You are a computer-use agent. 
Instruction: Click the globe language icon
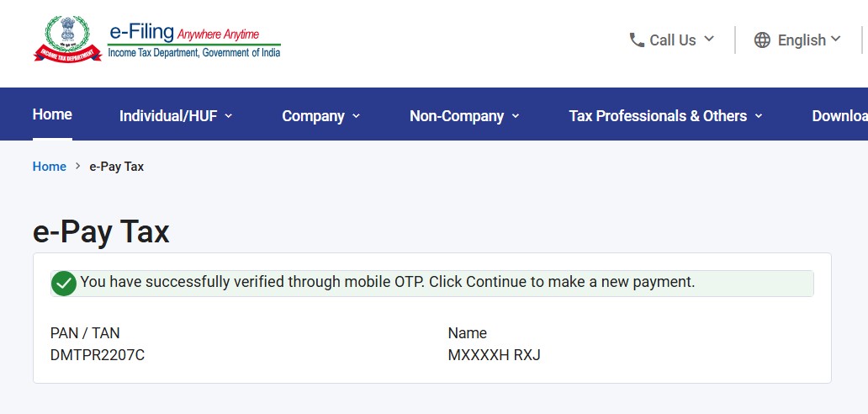tap(762, 40)
